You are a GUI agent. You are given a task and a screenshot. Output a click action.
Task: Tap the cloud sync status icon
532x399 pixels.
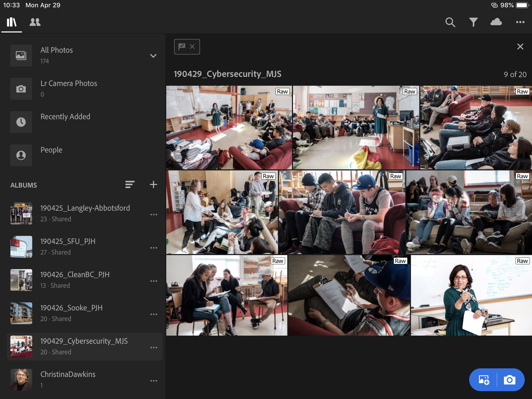[x=496, y=22]
